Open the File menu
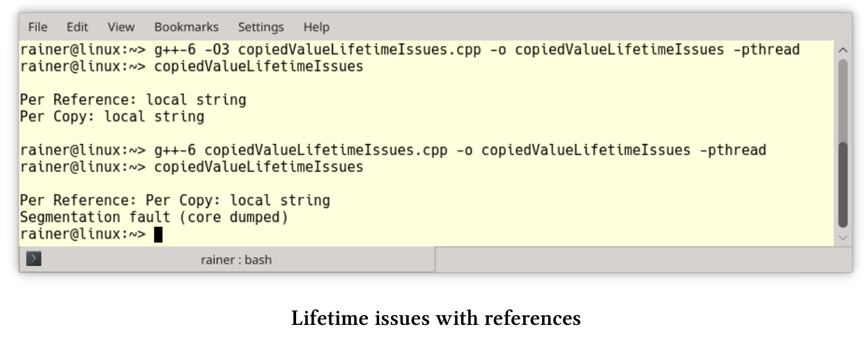 click(x=38, y=27)
